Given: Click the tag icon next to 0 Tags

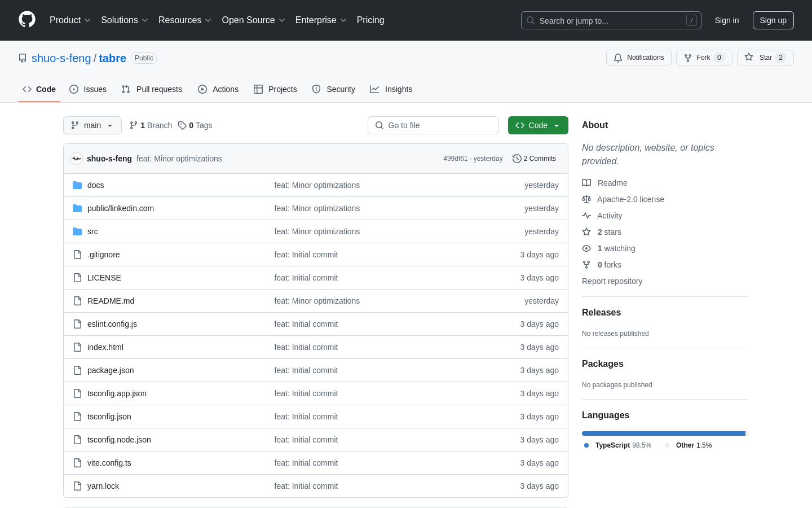Looking at the screenshot, I should (x=182, y=125).
